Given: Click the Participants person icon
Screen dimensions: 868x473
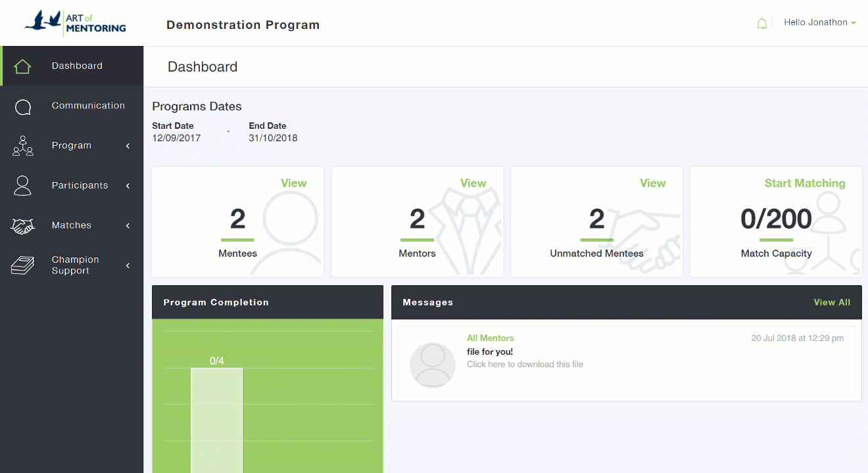Looking at the screenshot, I should (22, 186).
